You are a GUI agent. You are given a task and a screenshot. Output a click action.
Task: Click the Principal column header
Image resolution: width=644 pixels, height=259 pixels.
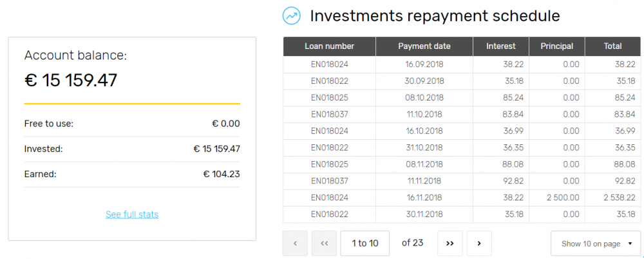tap(556, 46)
